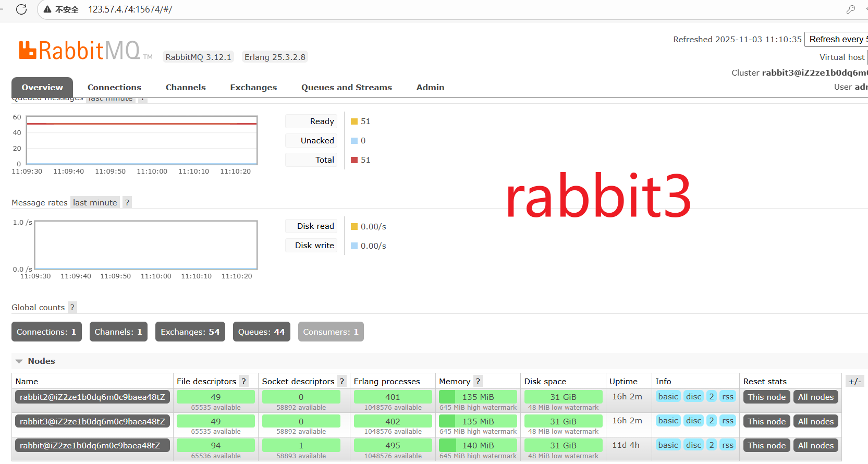The width and height of the screenshot is (868, 464).
Task: Click the Erlang processes 495 value
Action: click(393, 445)
